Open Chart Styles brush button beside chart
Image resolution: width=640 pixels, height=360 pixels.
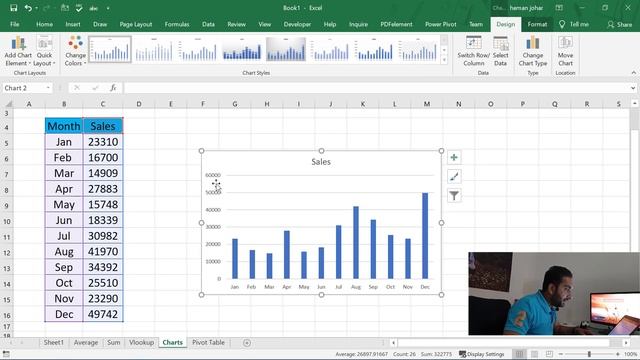[454, 177]
